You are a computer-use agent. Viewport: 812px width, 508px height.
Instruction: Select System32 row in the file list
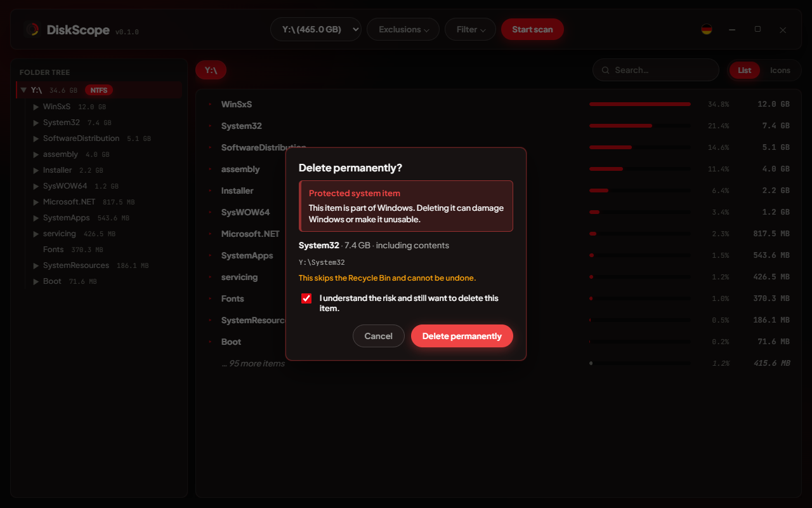point(499,126)
